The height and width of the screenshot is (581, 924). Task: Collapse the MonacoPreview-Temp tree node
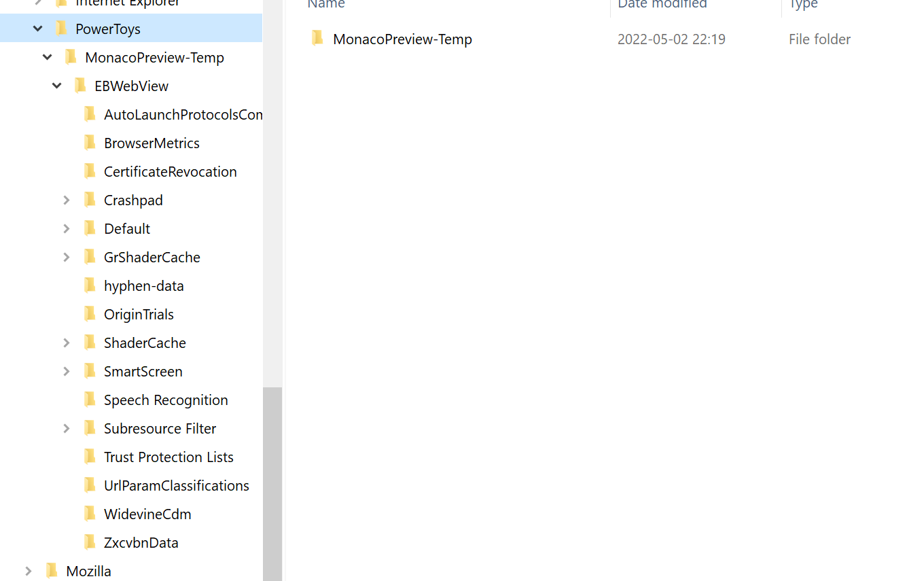pyautogui.click(x=48, y=57)
